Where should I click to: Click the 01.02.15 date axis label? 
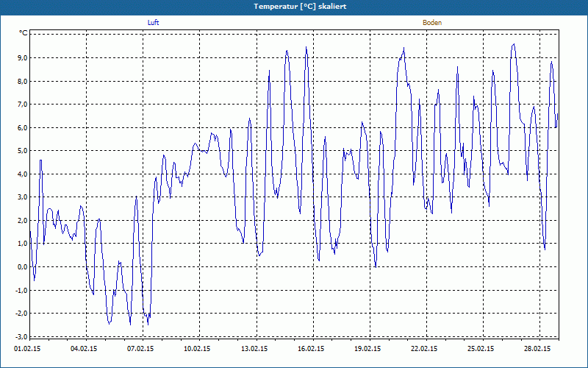coord(27,349)
